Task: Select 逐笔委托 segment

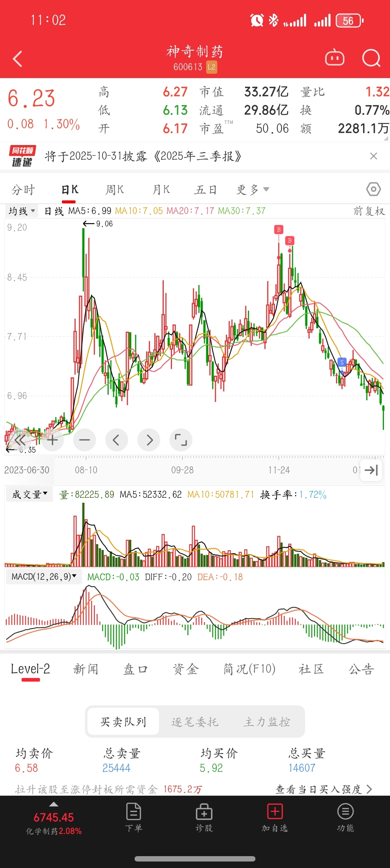Action: (195, 722)
